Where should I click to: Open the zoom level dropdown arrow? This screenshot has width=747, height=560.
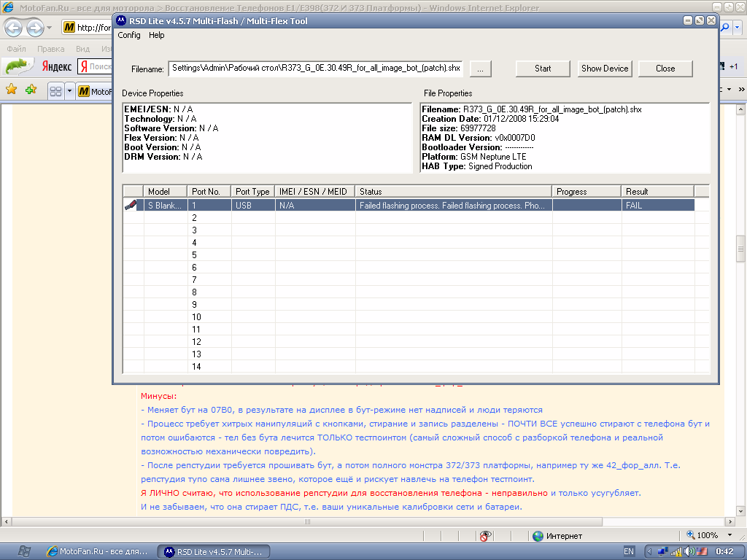[x=729, y=535]
